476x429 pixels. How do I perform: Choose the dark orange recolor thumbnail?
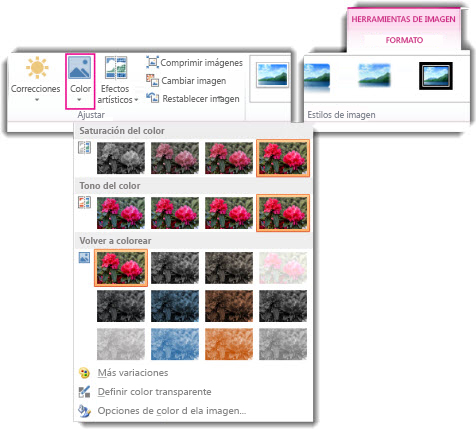[x=229, y=306]
